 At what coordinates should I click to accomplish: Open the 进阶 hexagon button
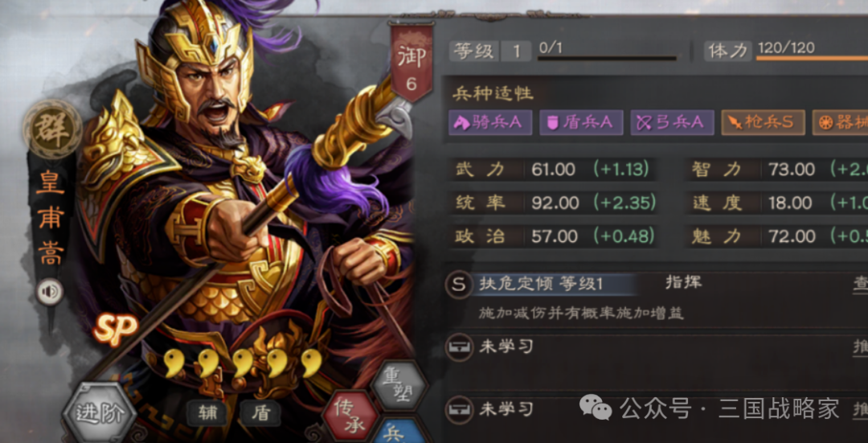tap(99, 413)
